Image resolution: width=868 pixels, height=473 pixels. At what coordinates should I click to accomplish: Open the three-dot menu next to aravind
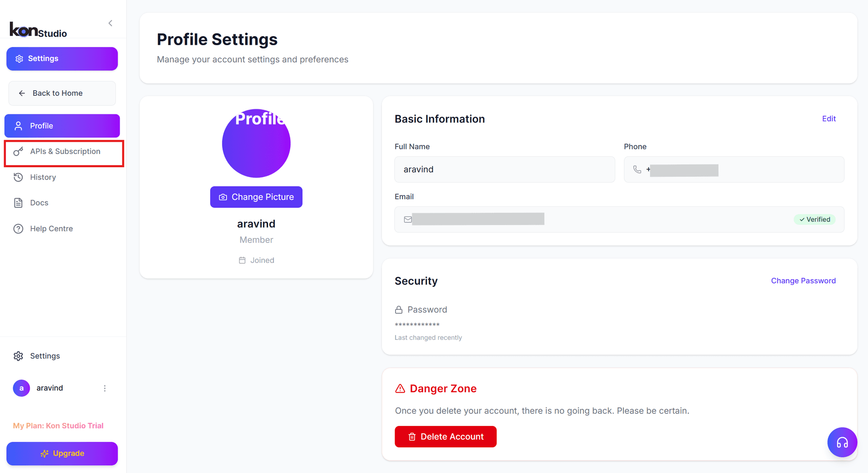[x=105, y=388]
